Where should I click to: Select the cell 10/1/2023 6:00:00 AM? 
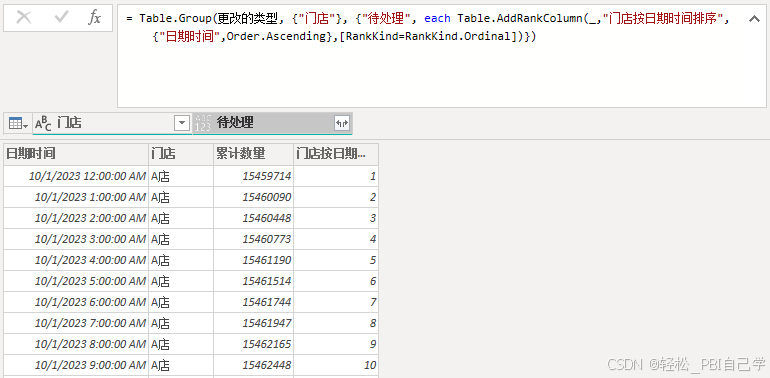(x=76, y=302)
